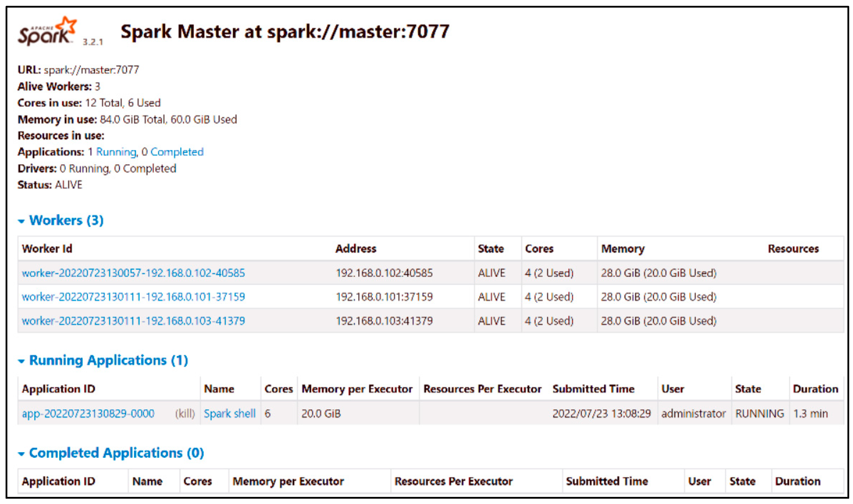Open the Running applications link
The height and width of the screenshot is (504, 853).
coord(116,152)
